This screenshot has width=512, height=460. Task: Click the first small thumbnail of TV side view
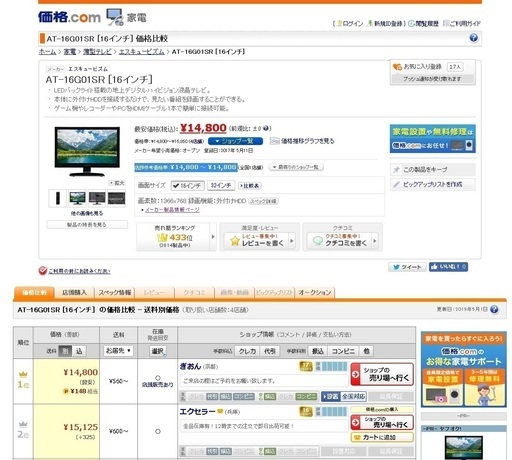58,198
